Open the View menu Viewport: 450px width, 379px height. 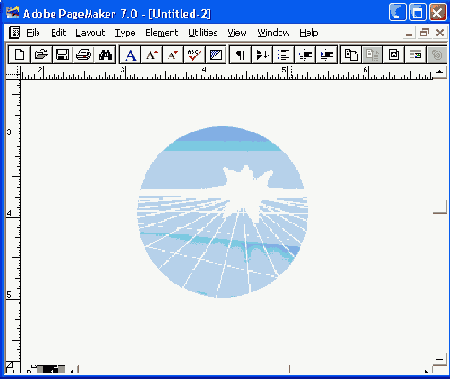(x=237, y=33)
